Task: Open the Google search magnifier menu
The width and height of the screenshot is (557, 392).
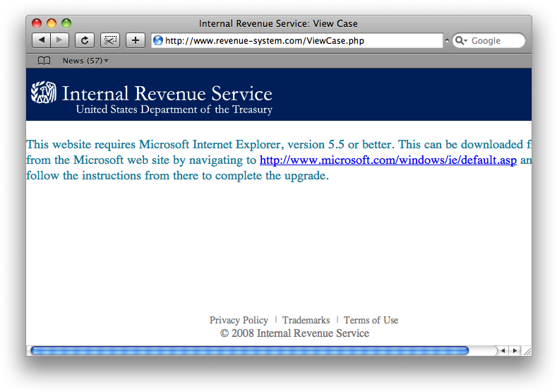Action: [461, 40]
